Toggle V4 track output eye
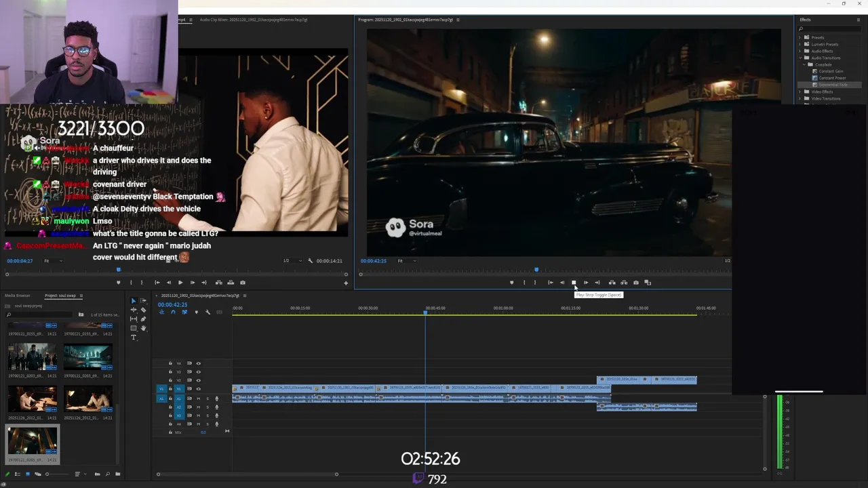Screen dimensions: 868x488 (x=199, y=363)
